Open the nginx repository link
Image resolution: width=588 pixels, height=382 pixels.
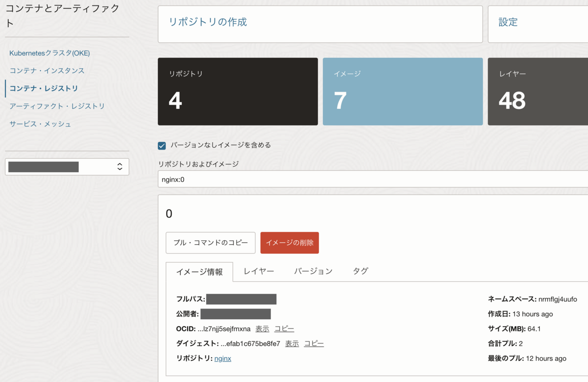point(222,358)
